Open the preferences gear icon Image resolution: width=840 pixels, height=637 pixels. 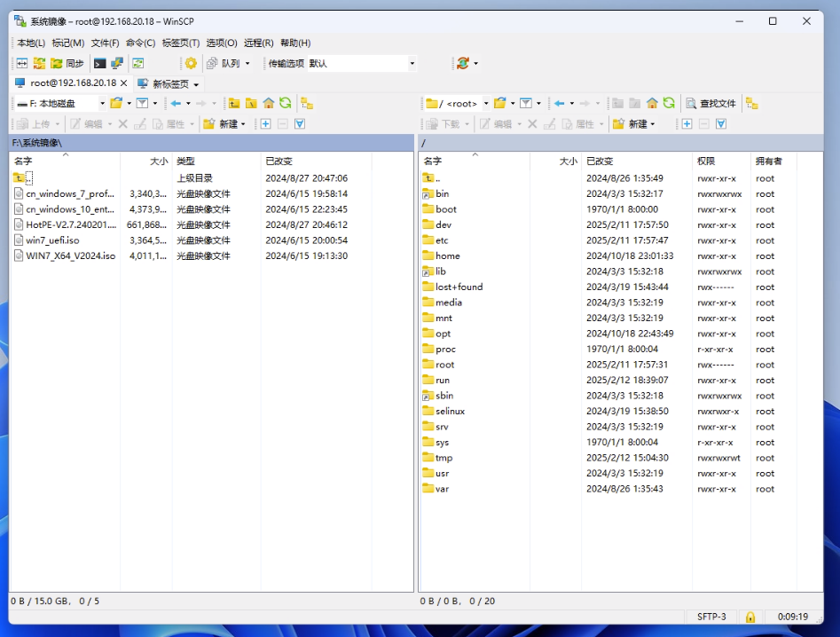[190, 63]
